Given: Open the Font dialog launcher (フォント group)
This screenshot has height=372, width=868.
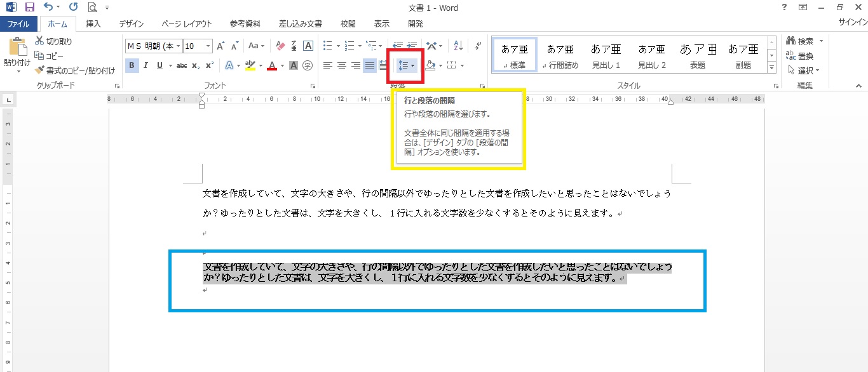Looking at the screenshot, I should 313,86.
